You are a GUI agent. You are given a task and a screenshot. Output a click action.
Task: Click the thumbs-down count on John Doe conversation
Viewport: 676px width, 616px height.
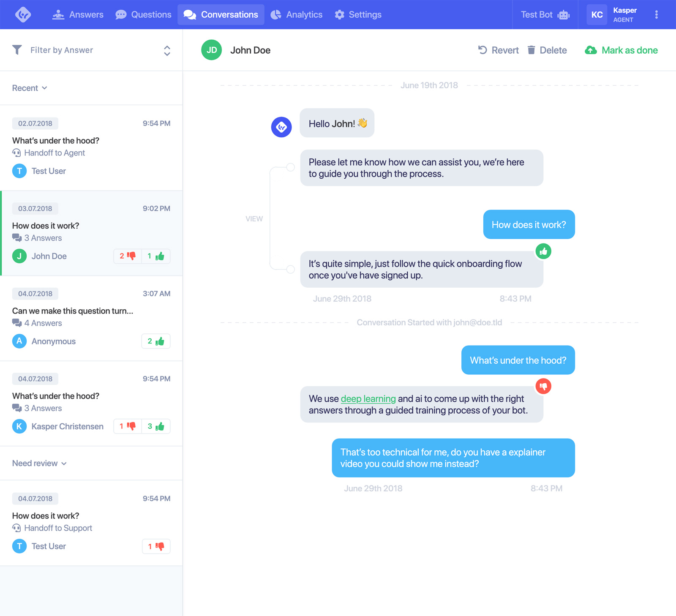[127, 256]
